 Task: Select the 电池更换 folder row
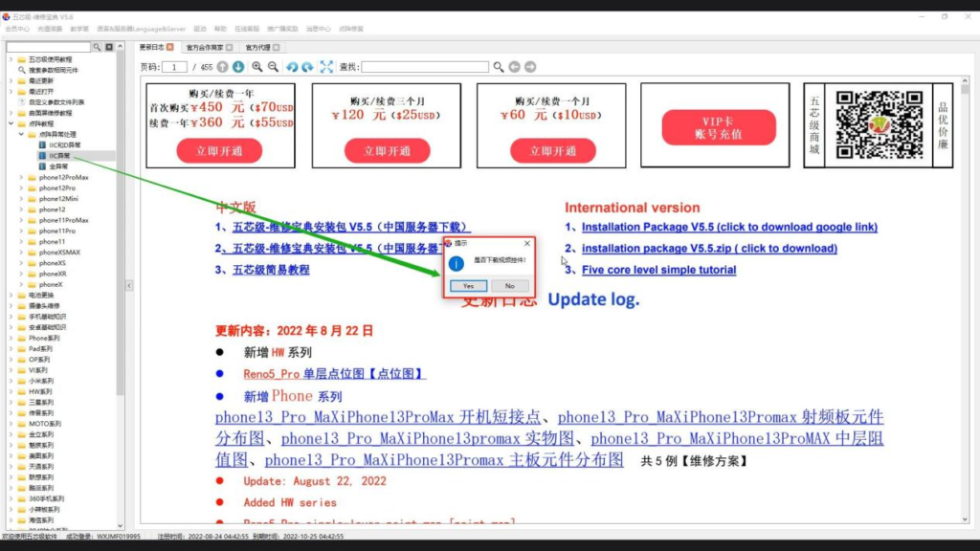[40, 296]
